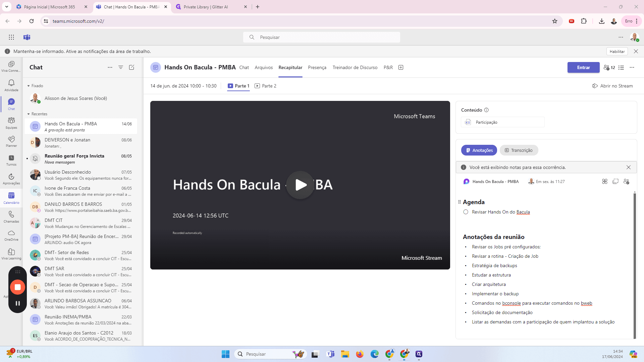Launch Firefox from the taskbar

pos(360,354)
